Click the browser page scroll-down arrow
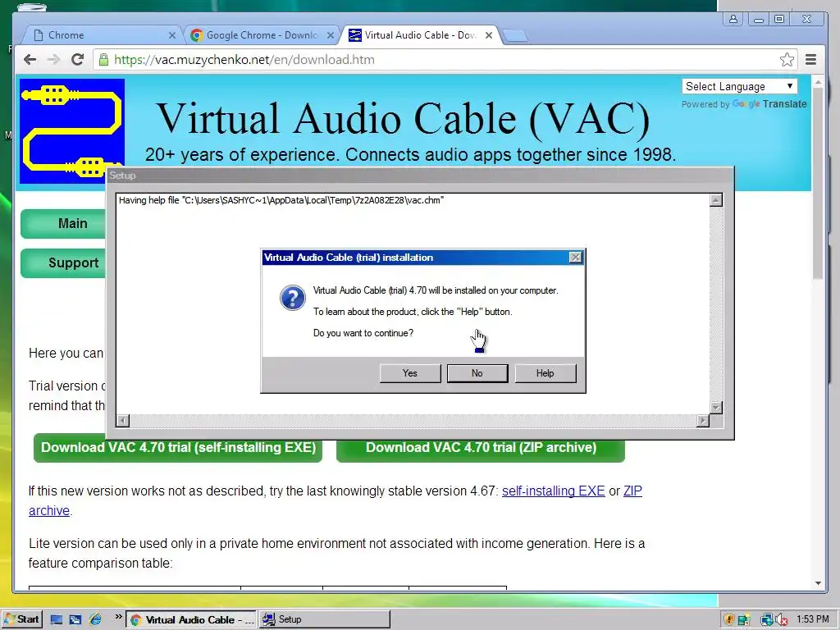The width and height of the screenshot is (840, 630). click(x=818, y=583)
